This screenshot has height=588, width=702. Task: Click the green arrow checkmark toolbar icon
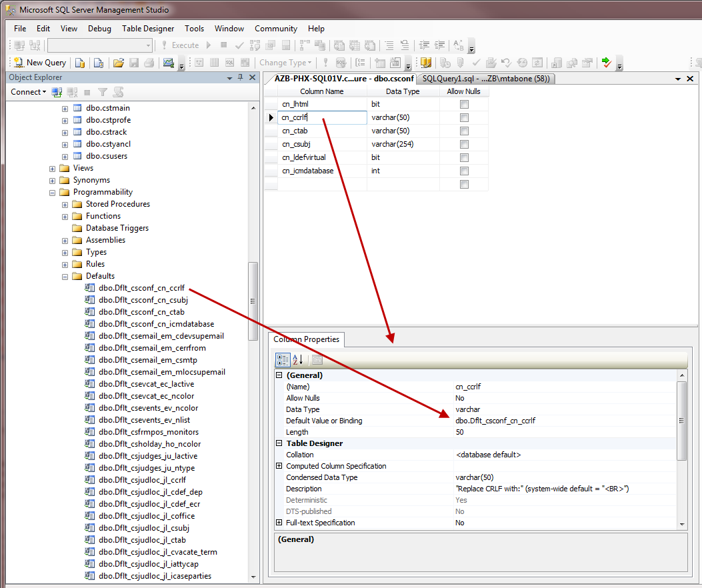click(x=606, y=63)
